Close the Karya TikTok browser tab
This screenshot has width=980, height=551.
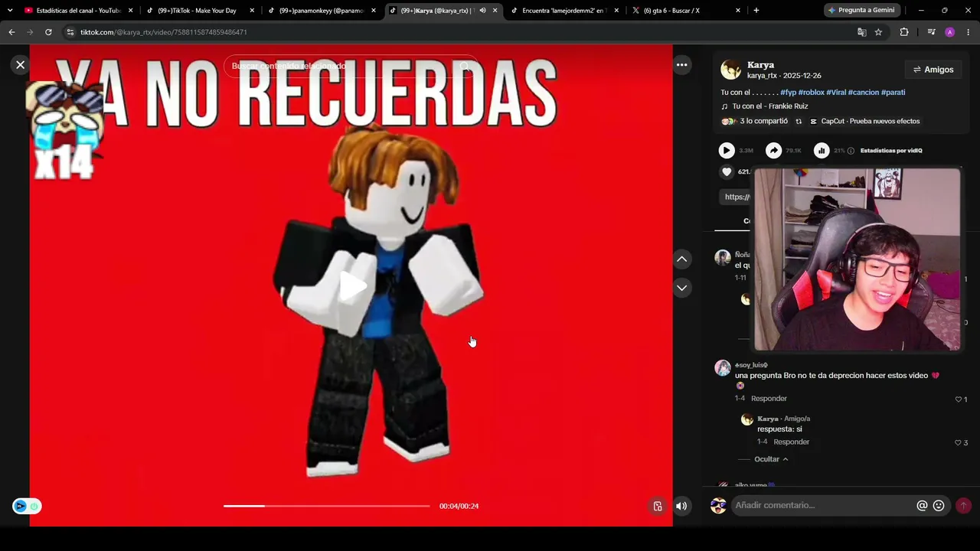(x=495, y=11)
